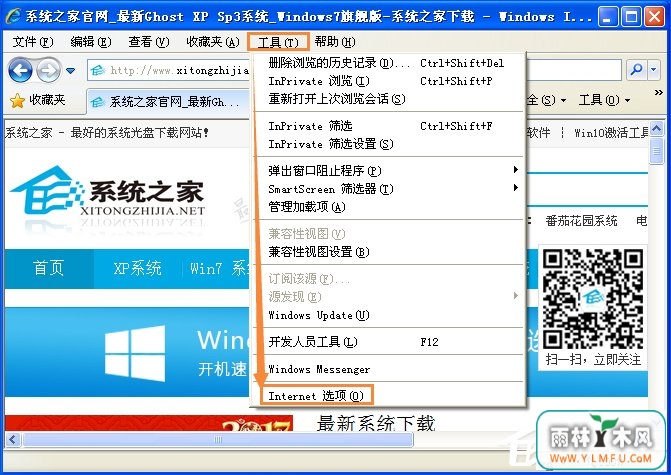Click the browser Forward arrow button
Screen dimensions: 671x475
click(x=48, y=70)
